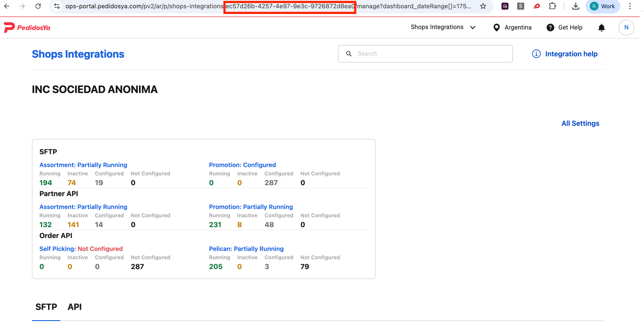
Task: Open All Settings link
Action: (580, 124)
